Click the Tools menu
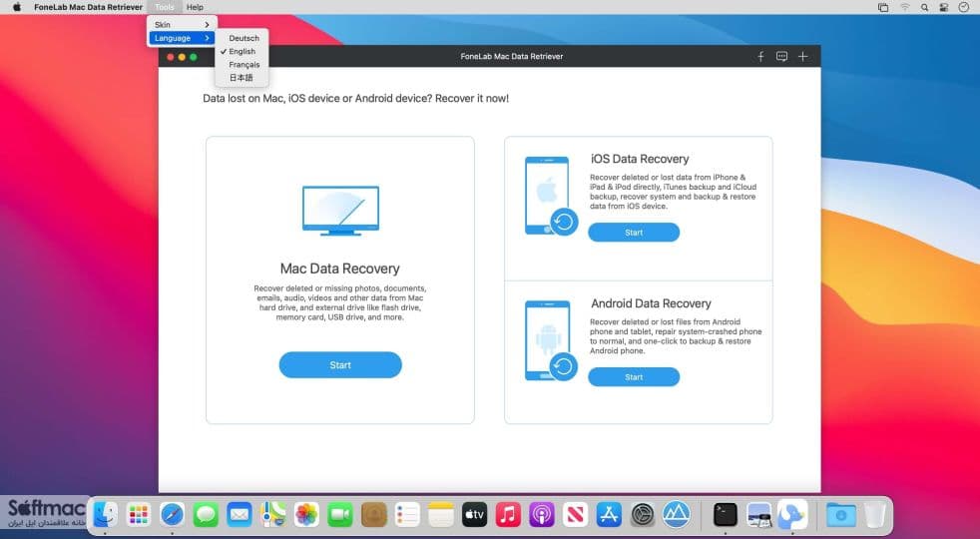This screenshot has width=980, height=539. point(165,8)
